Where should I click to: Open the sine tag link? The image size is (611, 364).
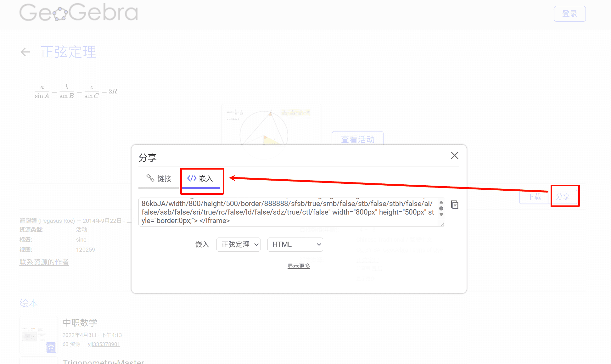coord(81,240)
